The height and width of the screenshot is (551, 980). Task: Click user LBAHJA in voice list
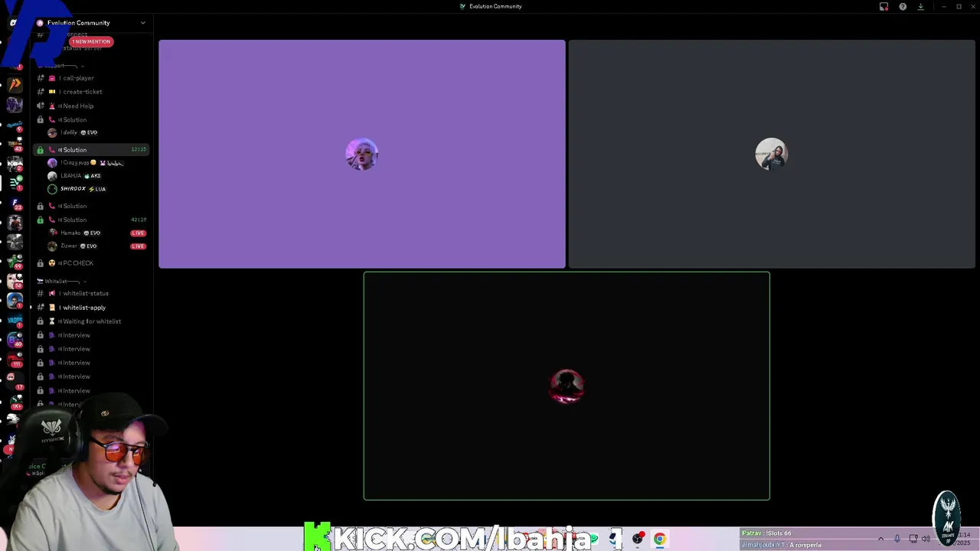click(73, 176)
